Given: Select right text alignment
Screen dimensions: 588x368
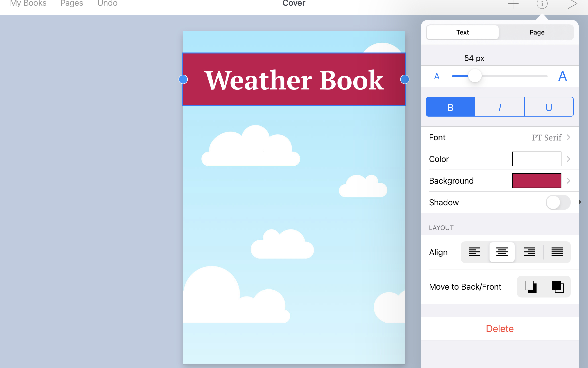Looking at the screenshot, I should 530,252.
